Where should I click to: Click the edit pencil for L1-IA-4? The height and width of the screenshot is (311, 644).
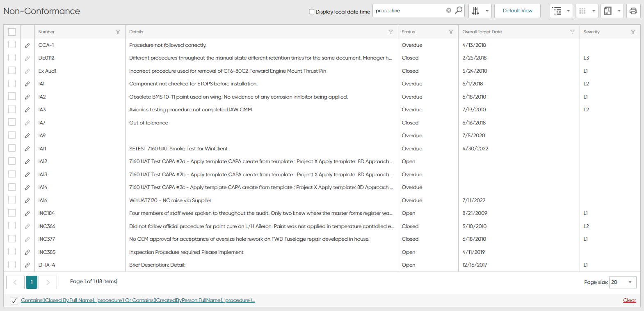(27, 265)
